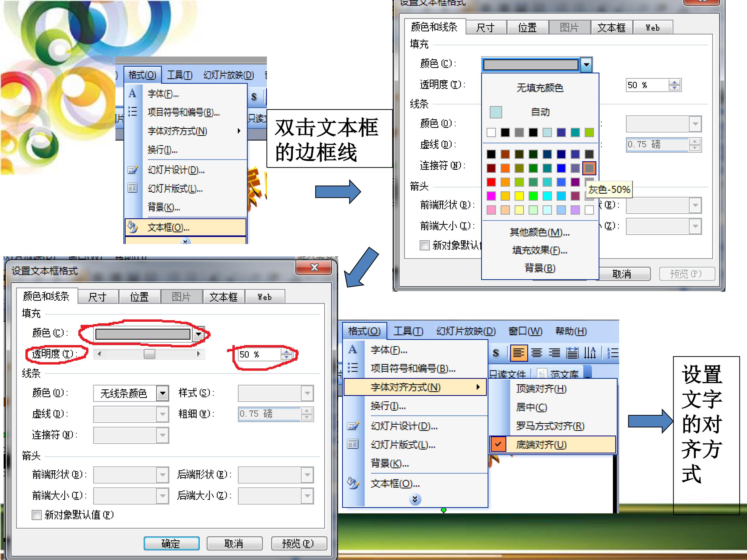Click the double-chevron expand menu icon
The width and height of the screenshot is (747, 560).
pyautogui.click(x=415, y=499)
